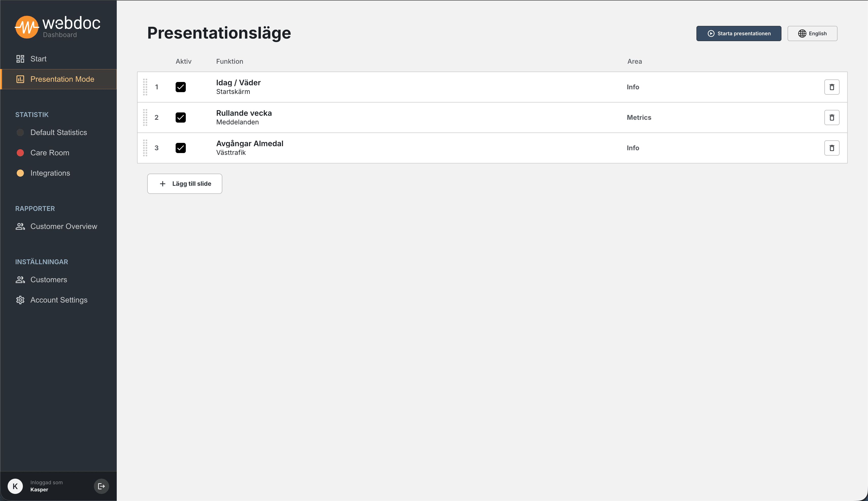The image size is (868, 501).
Task: Delete the Idag / Väder slide
Action: tap(831, 87)
